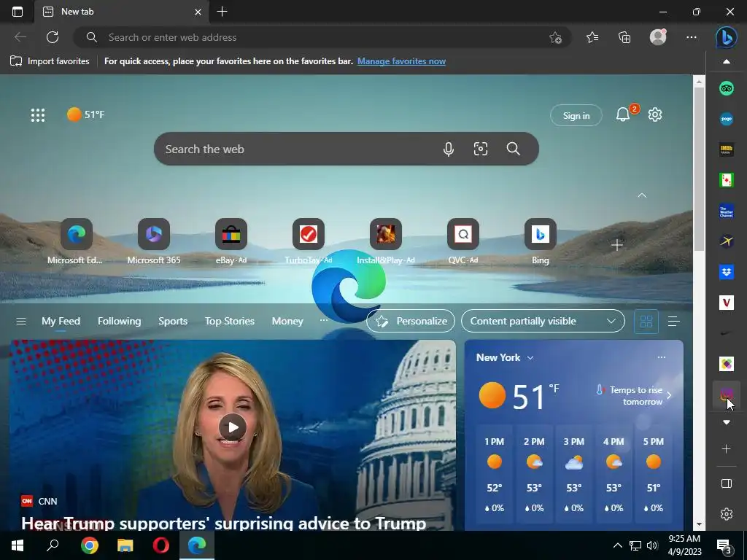Play the CNN video

pos(233,427)
